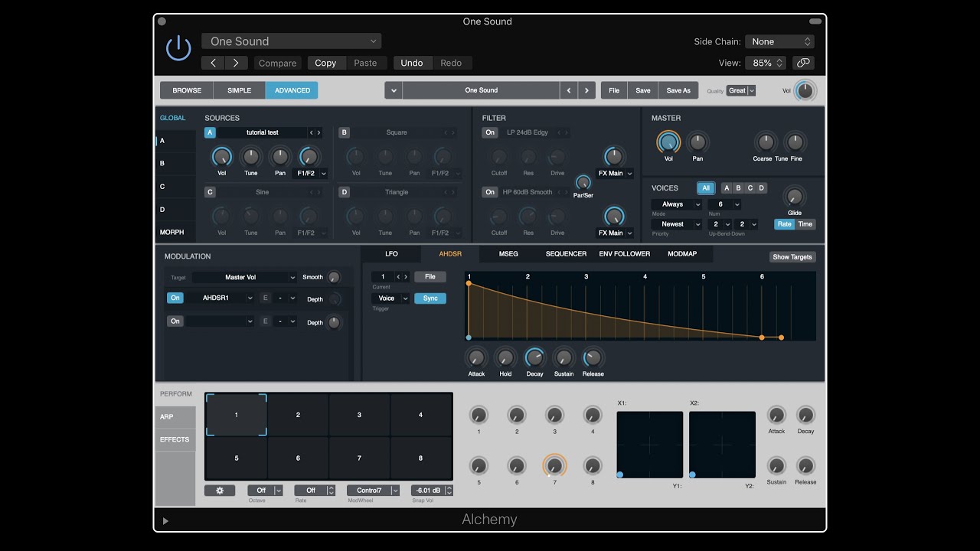Open the Always voice mode dropdown
This screenshot has width=980, height=551.
point(677,204)
